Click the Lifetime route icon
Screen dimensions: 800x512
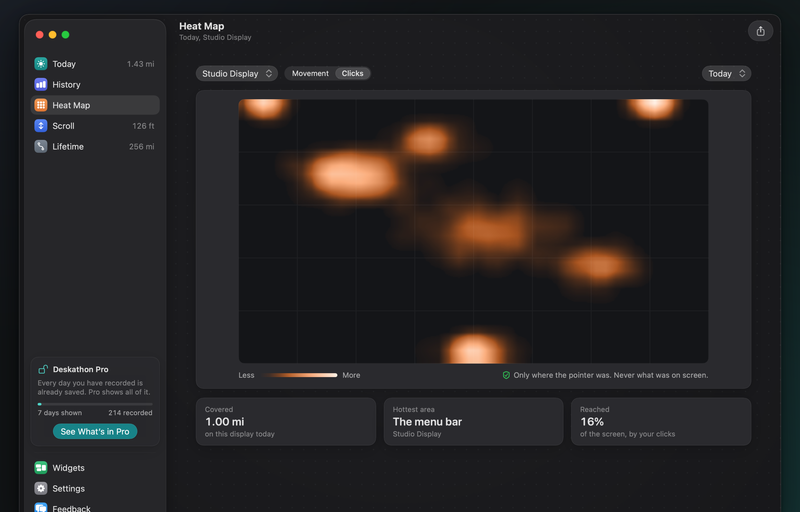click(41, 146)
